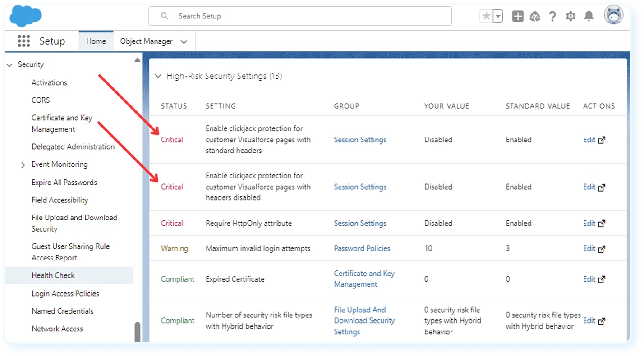The width and height of the screenshot is (644, 356).
Task: Open CORS in the sidebar
Action: (41, 100)
